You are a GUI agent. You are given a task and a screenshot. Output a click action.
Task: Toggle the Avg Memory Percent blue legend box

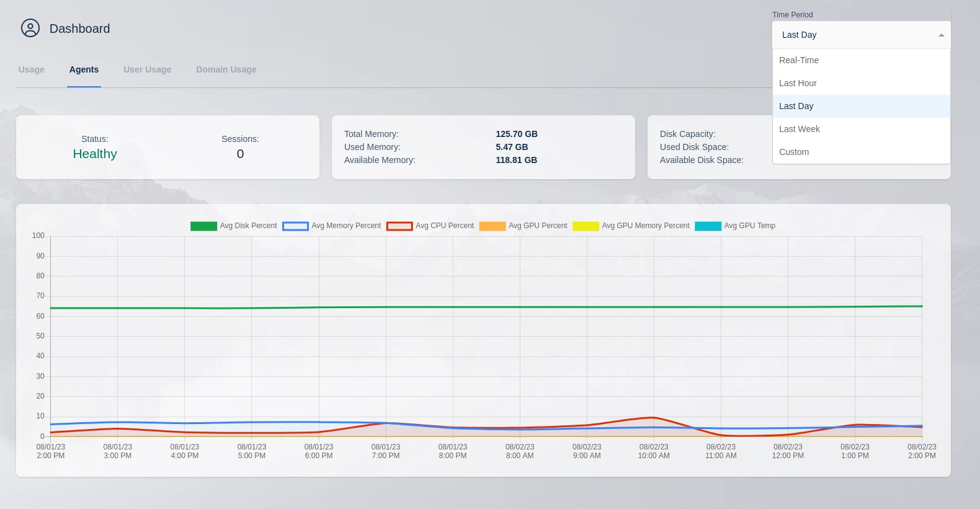click(295, 226)
